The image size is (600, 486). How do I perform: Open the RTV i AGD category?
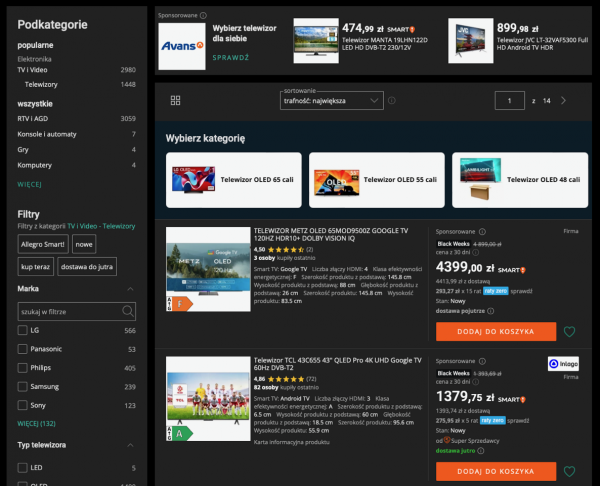(35, 118)
